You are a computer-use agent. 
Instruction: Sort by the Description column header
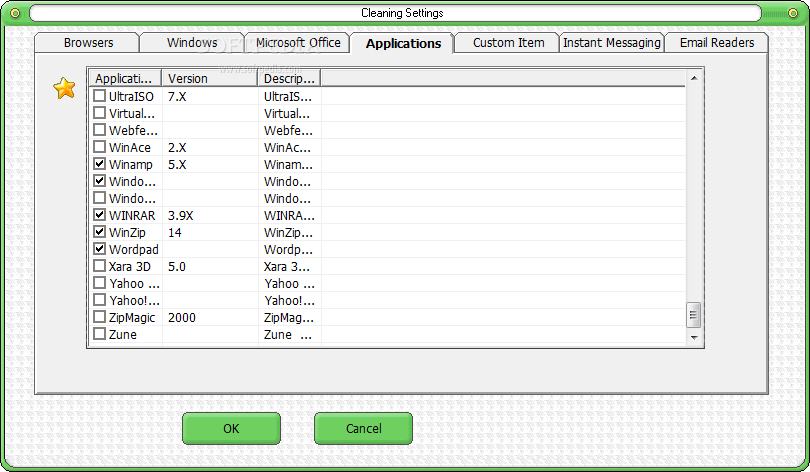coord(289,78)
